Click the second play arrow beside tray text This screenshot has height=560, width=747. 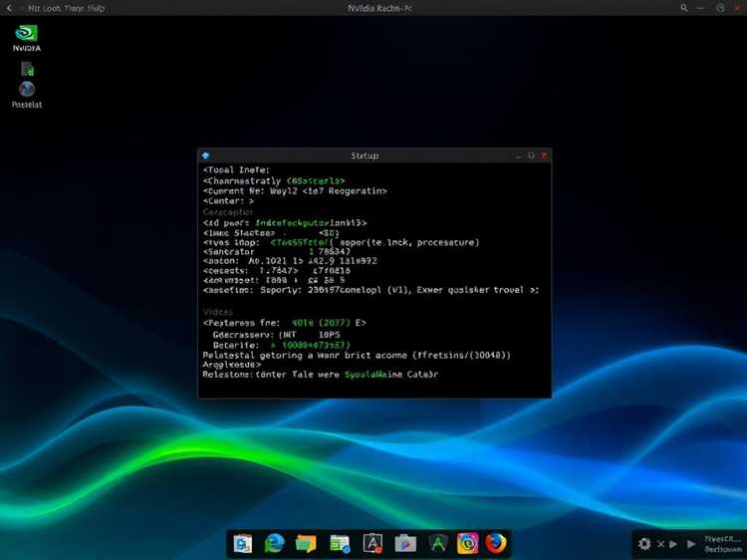(x=691, y=544)
